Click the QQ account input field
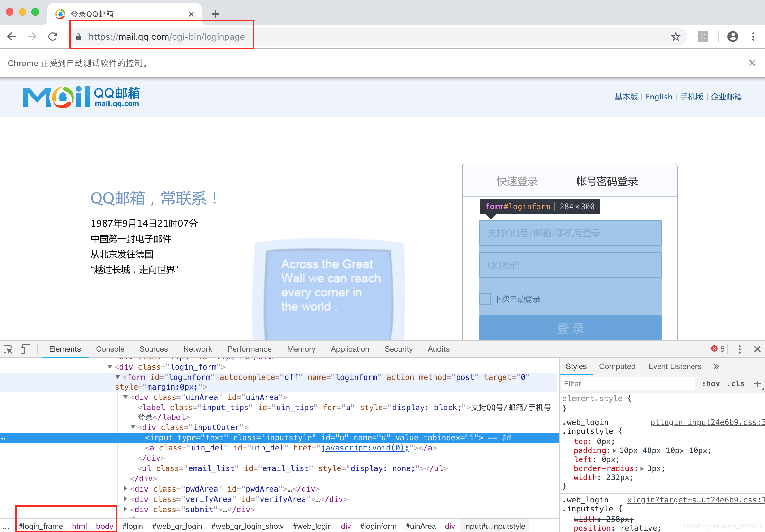Screen dimensions: 765x532 [571, 233]
